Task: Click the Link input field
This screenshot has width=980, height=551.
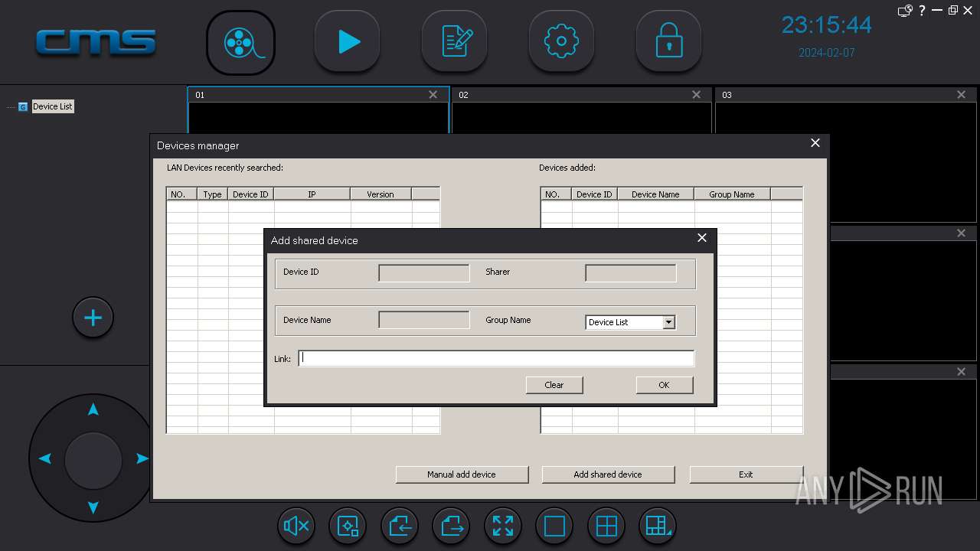Action: click(x=496, y=358)
